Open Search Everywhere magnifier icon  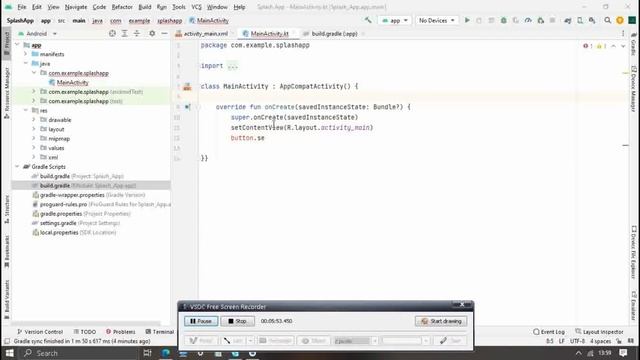click(x=607, y=20)
